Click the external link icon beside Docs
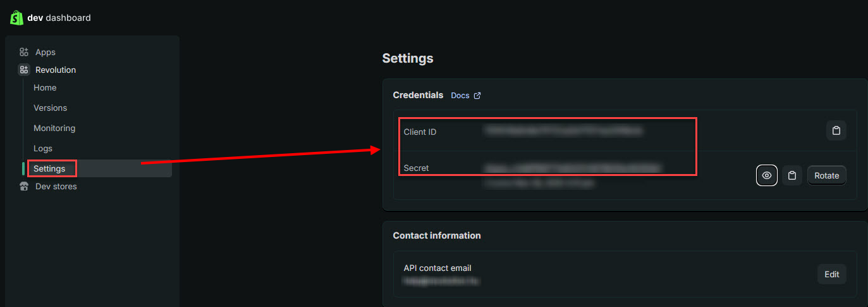Viewport: 868px width, 307px height. (x=477, y=96)
